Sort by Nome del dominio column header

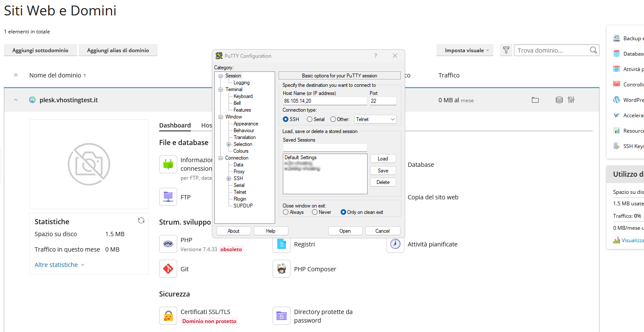tap(58, 75)
